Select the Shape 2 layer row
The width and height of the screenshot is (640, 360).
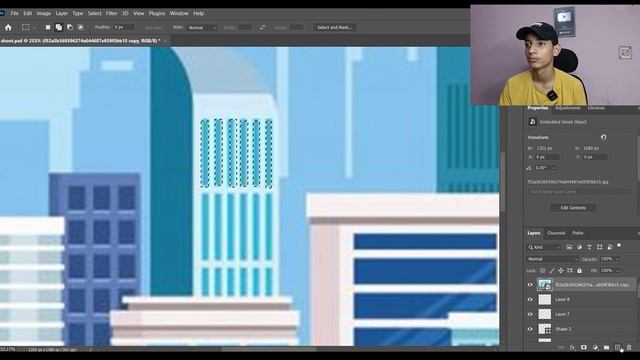pos(580,329)
